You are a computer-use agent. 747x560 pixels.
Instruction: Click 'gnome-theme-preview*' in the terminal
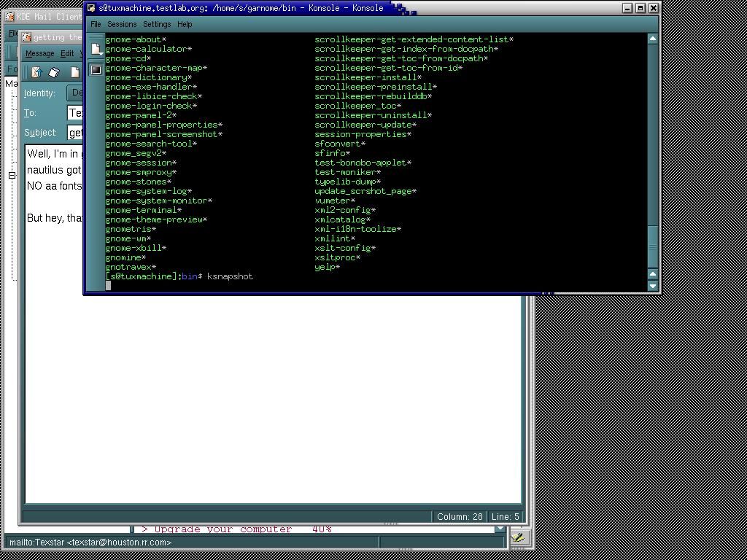(156, 219)
